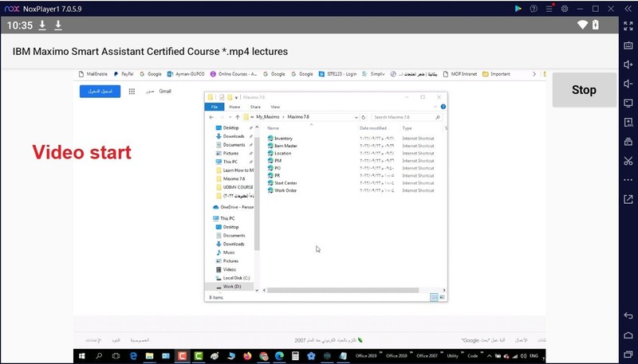
Task: Click the NoxPlayer scissors screenshot icon
Action: pos(628,161)
